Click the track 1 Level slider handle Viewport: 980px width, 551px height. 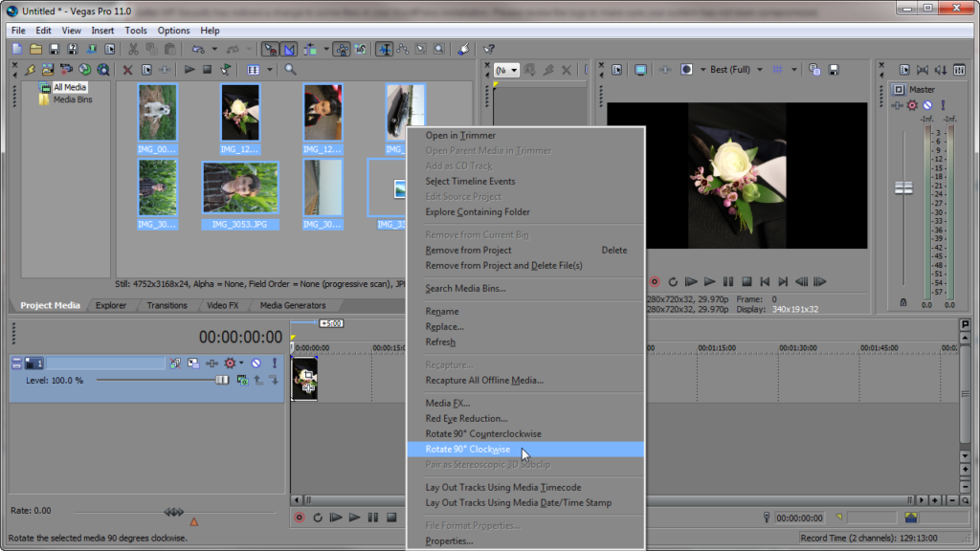222,380
